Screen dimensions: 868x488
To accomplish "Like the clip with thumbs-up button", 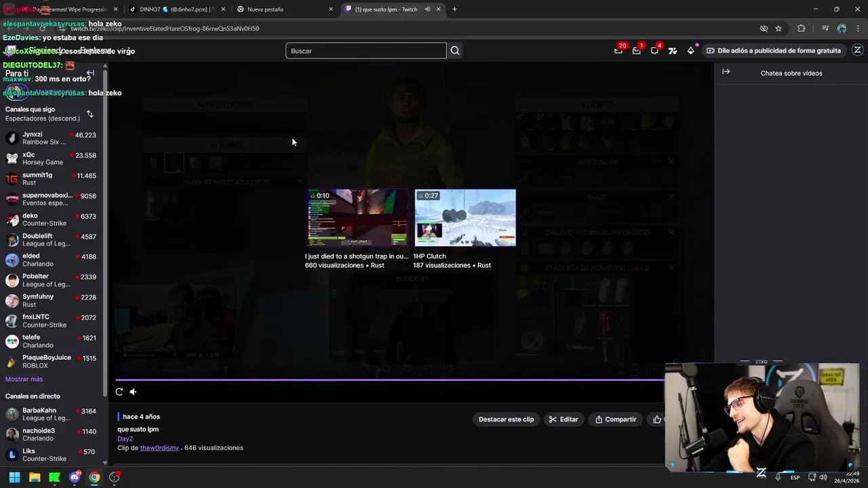I will point(656,420).
